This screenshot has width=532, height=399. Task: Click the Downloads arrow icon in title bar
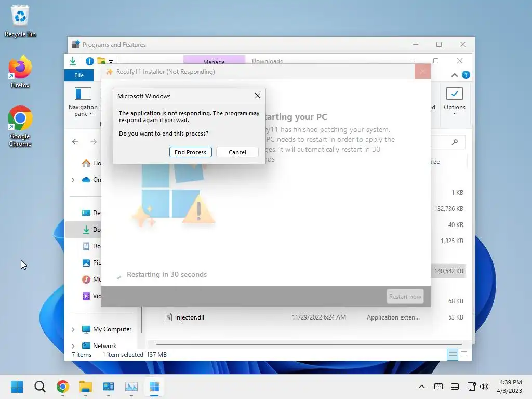coord(73,61)
